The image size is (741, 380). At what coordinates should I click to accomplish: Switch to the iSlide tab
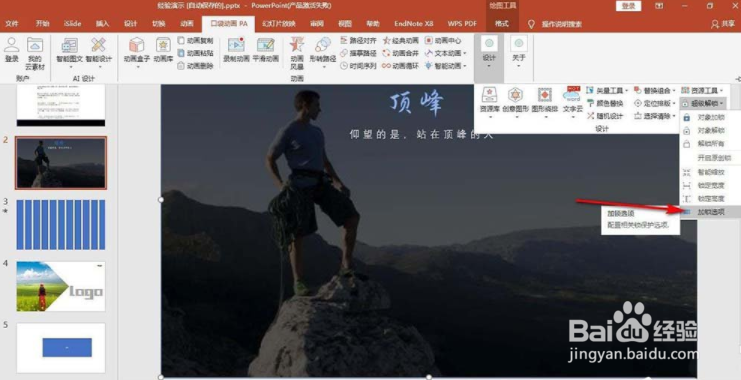pos(72,24)
